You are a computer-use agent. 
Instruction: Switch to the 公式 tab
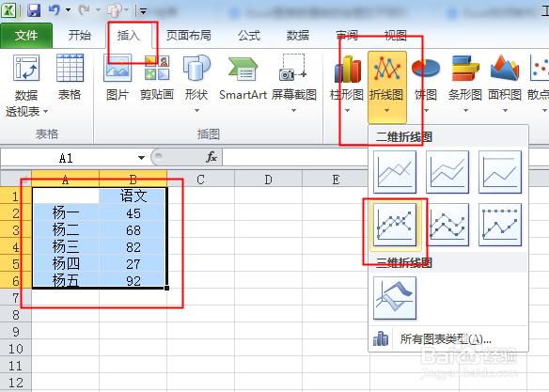(249, 36)
